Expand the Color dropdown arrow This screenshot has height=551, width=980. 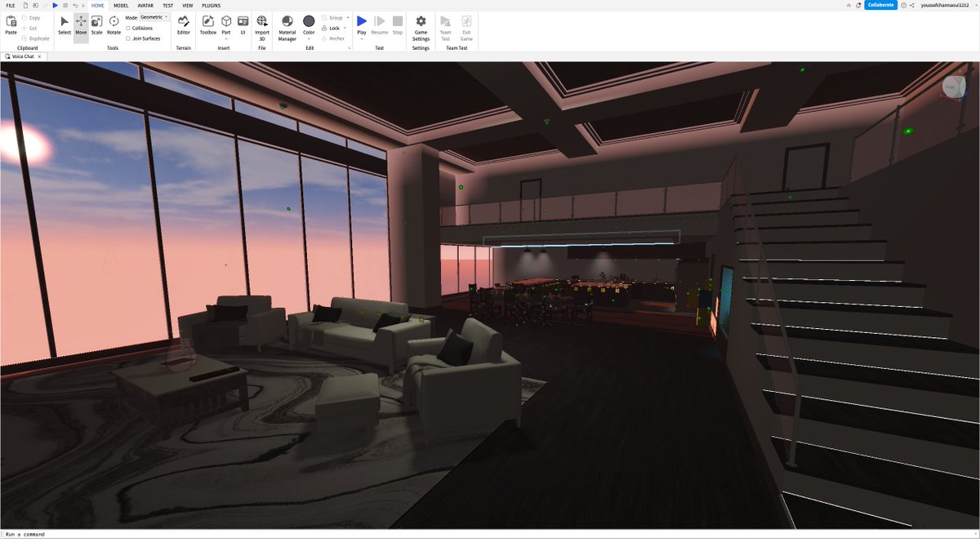coord(309,39)
